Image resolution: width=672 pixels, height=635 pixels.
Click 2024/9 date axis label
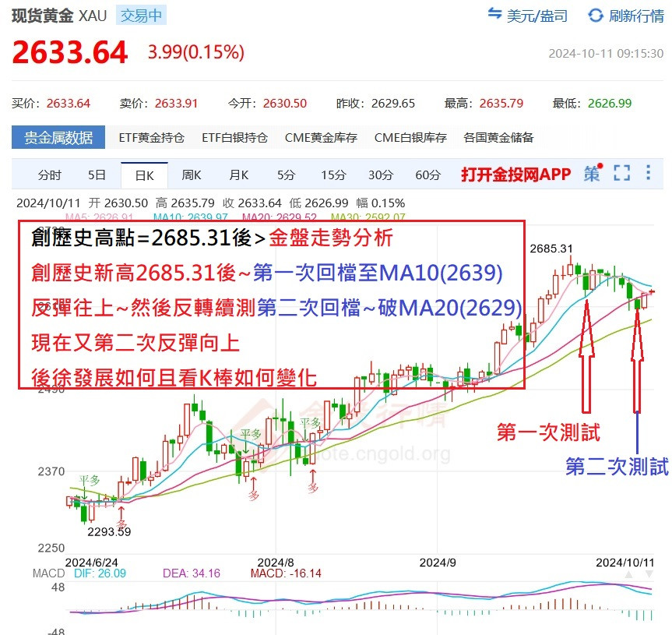[438, 562]
